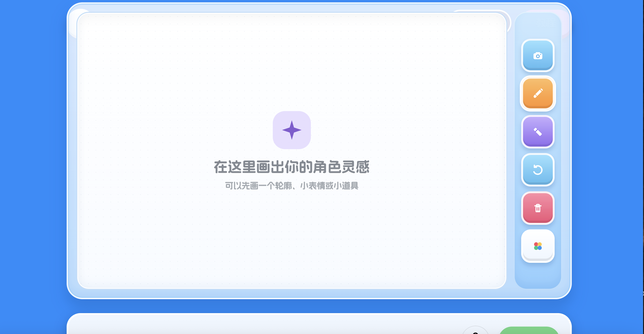Click the hint 可以先画一个轮廓、小表情或小道具

[292, 186]
